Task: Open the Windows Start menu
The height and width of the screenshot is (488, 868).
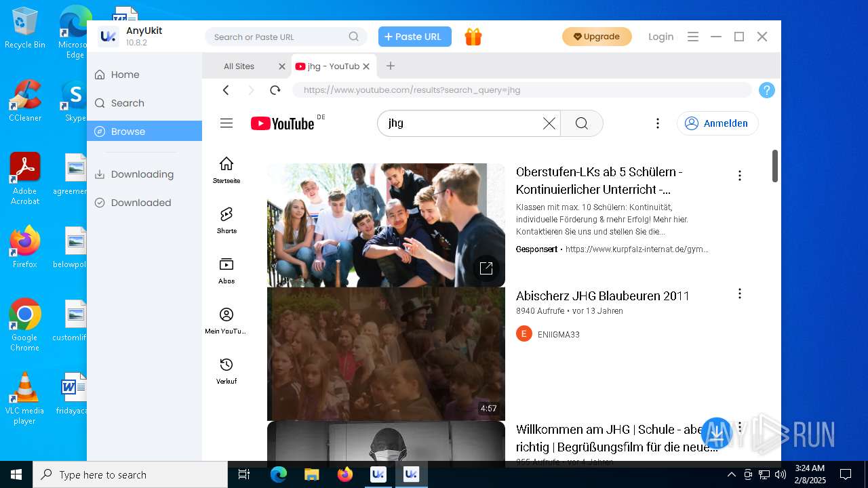Action: pos(16,474)
